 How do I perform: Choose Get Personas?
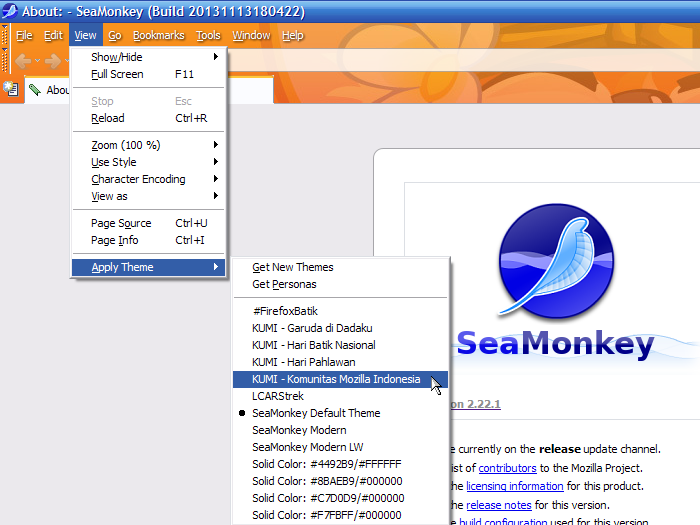[340, 284]
